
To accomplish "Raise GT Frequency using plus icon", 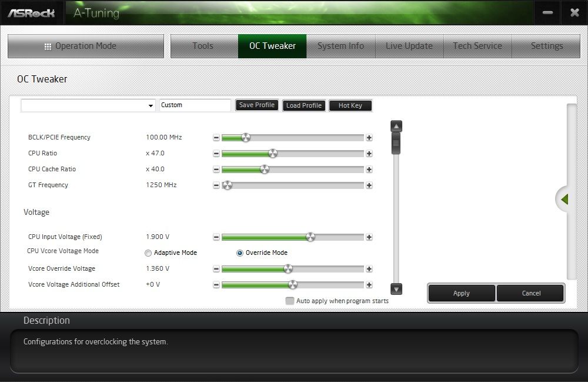I will (x=369, y=185).
